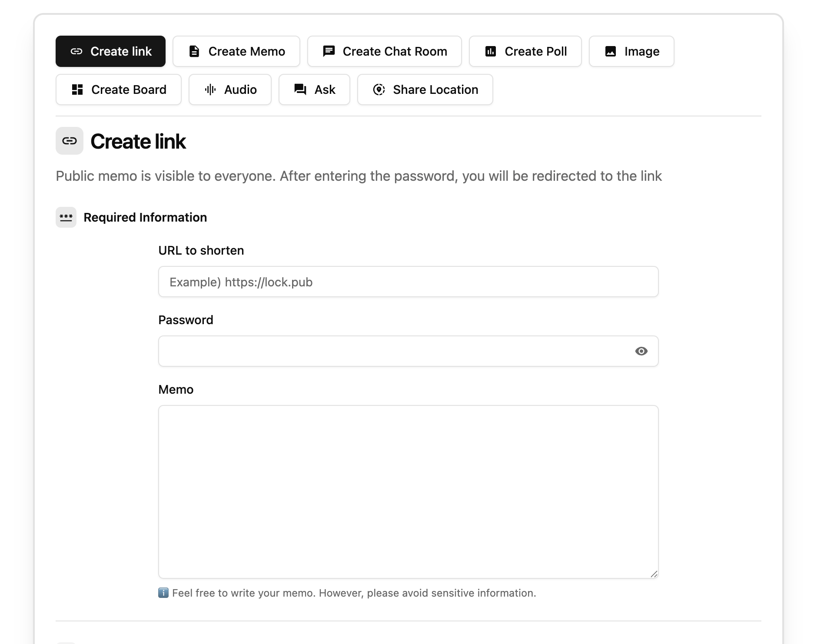The width and height of the screenshot is (824, 644).
Task: Click the asterisks icon beside Required Information
Action: coord(66,217)
